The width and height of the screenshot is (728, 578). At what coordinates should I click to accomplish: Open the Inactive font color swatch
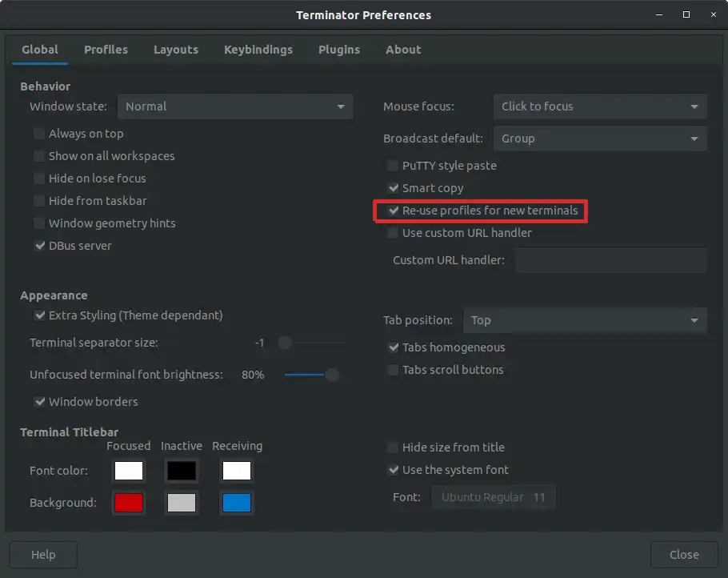(x=181, y=471)
